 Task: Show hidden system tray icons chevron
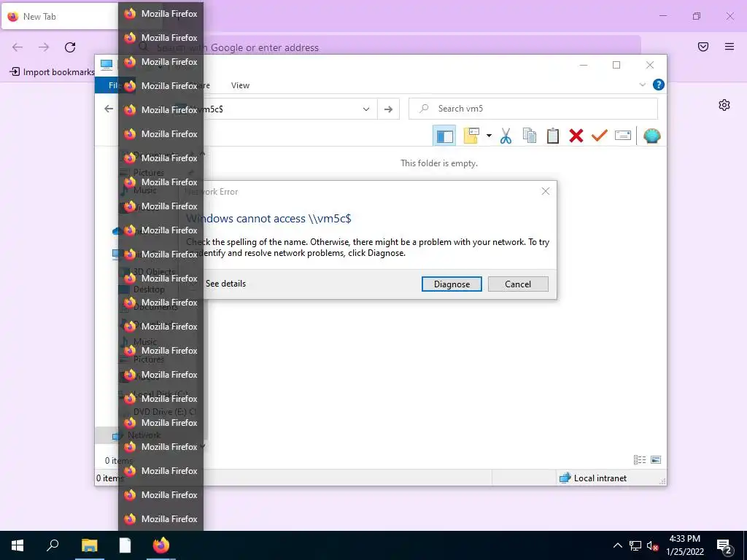point(617,545)
